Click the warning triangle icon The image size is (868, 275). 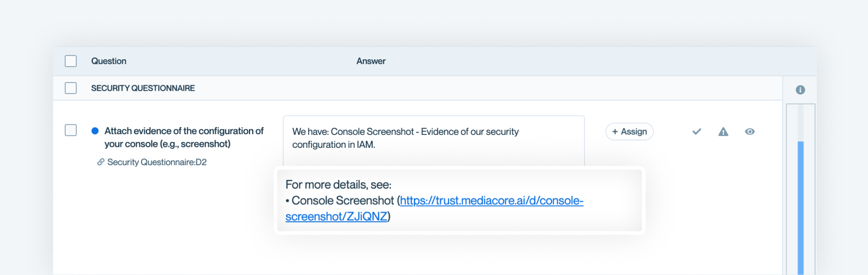point(723,132)
